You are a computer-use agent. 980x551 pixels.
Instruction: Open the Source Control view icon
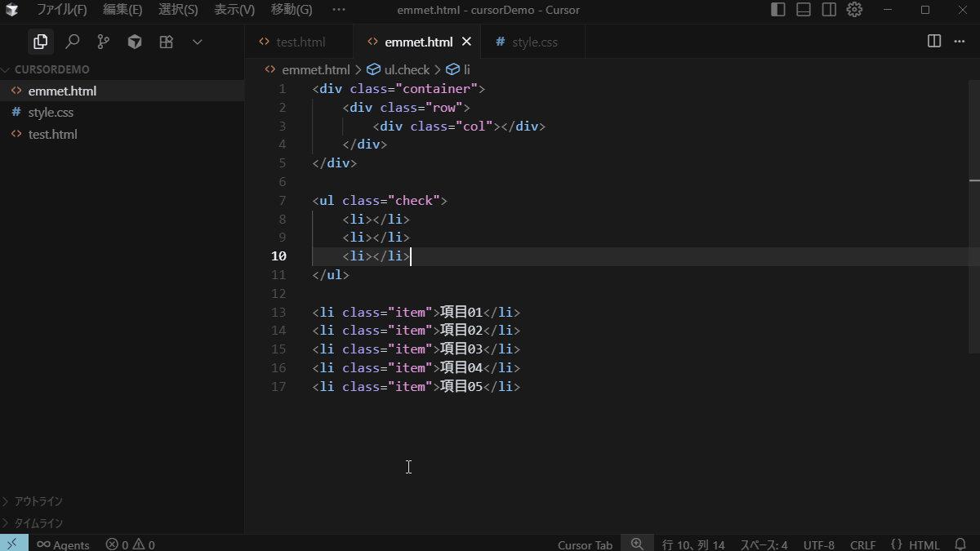click(103, 42)
